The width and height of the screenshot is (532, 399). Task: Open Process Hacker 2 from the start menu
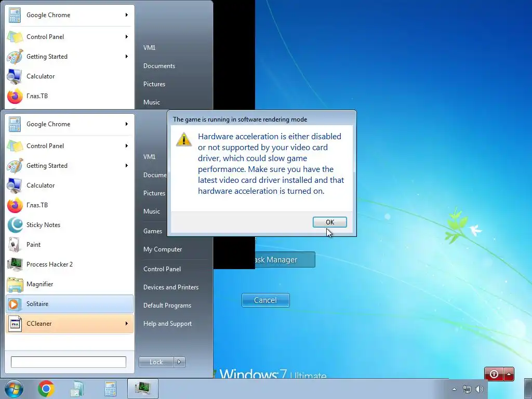[x=70, y=264]
